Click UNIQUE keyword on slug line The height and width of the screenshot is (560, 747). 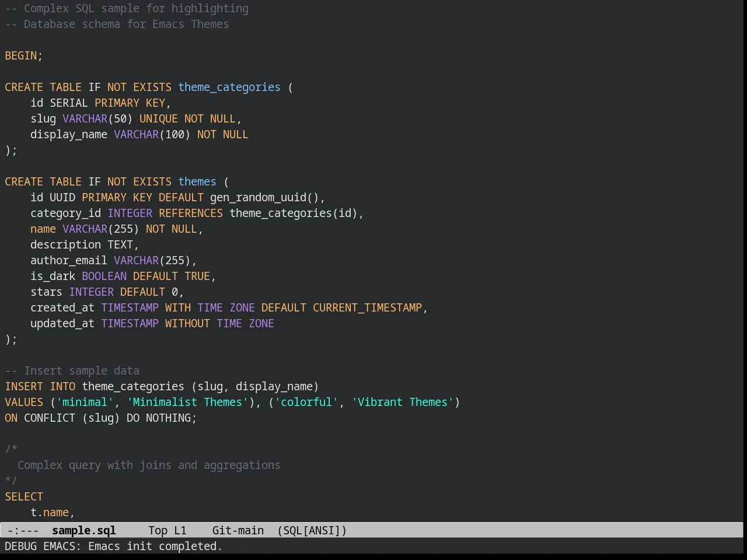pos(159,118)
